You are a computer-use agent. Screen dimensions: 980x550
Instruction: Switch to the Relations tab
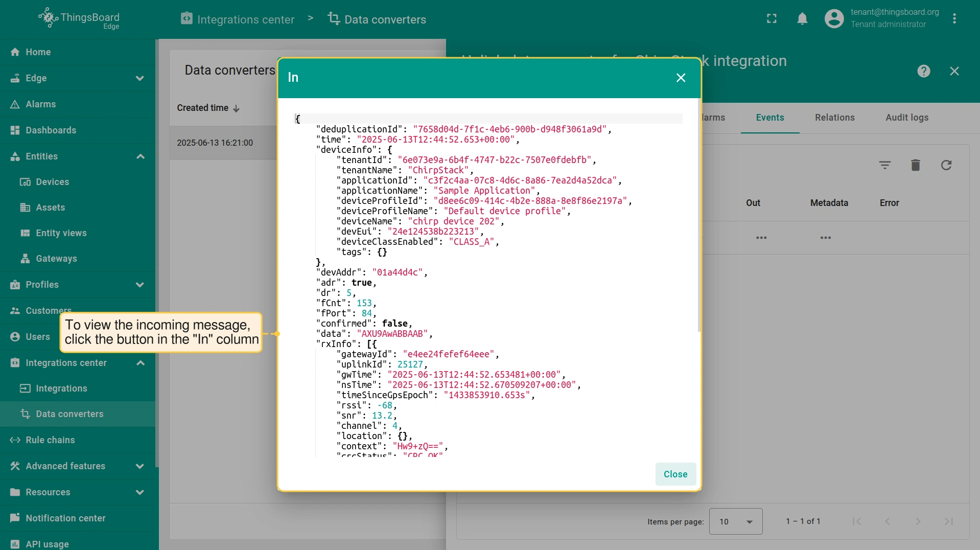point(834,118)
